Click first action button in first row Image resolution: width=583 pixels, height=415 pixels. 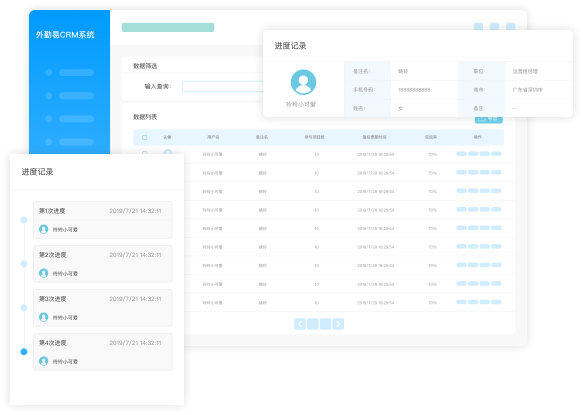pyautogui.click(x=461, y=154)
